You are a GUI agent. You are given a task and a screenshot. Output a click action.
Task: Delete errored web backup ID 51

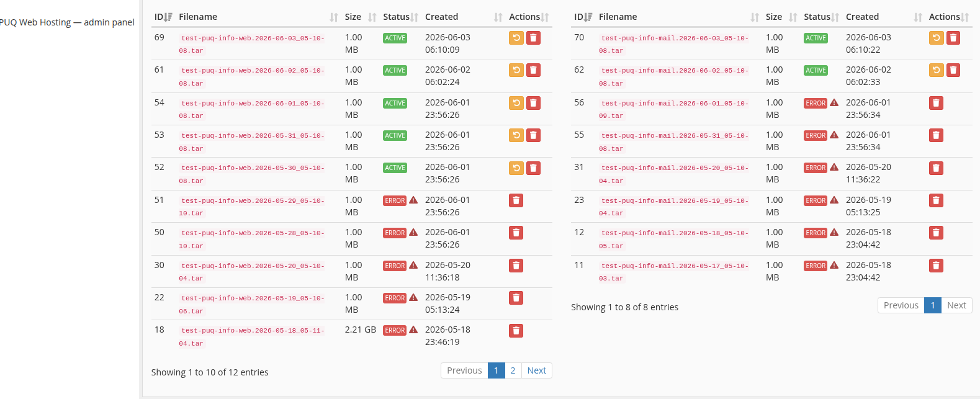point(516,200)
